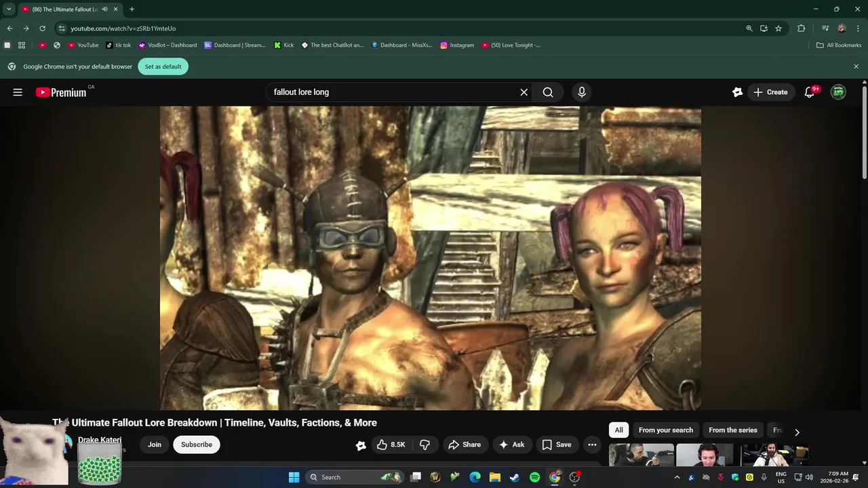868x488 pixels.
Task: Open more actions three-dot menu
Action: click(x=592, y=445)
